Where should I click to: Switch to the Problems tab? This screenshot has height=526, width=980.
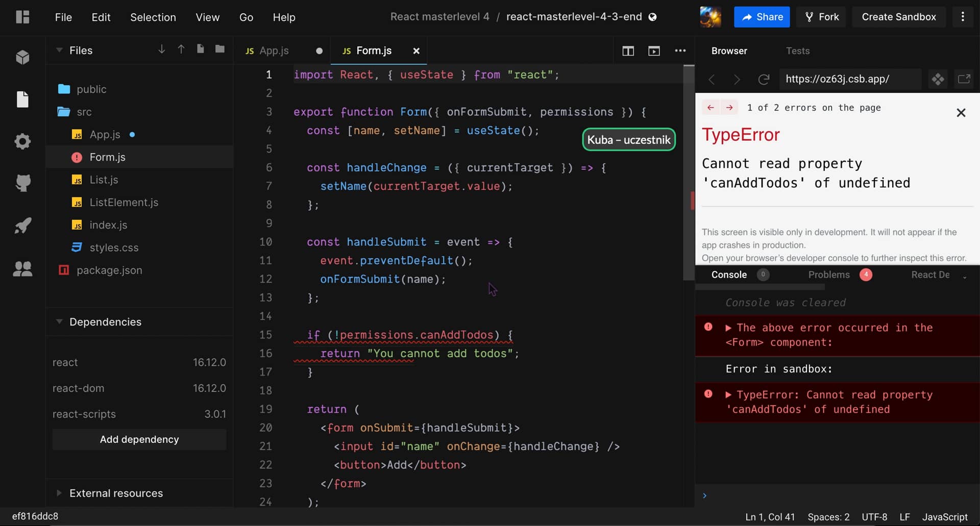[x=829, y=274]
